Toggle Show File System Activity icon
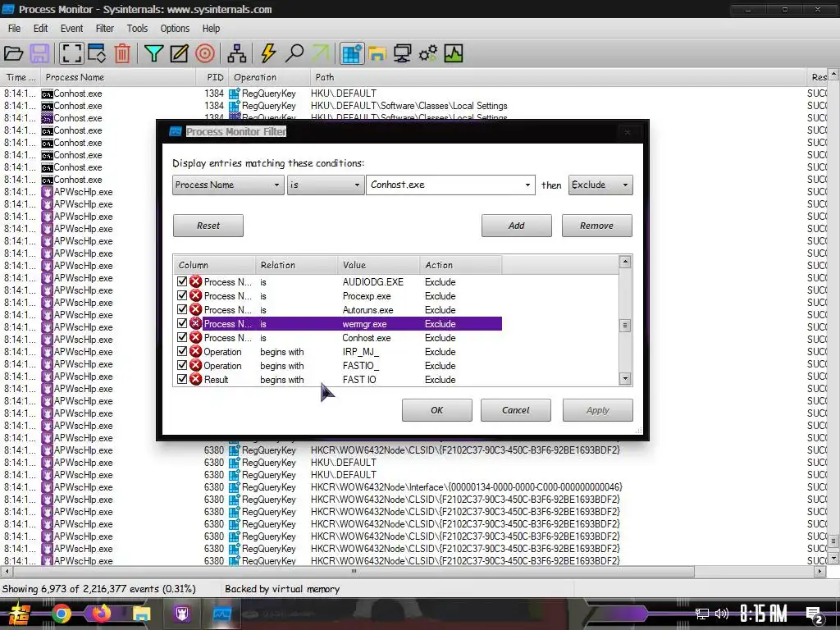This screenshot has height=630, width=840. 377,53
